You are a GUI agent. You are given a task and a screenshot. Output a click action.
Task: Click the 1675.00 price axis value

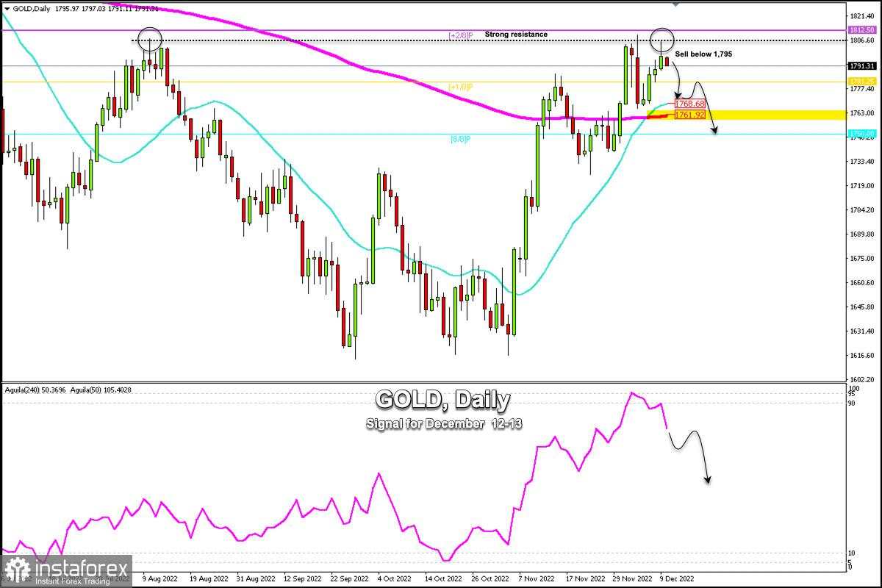point(861,259)
